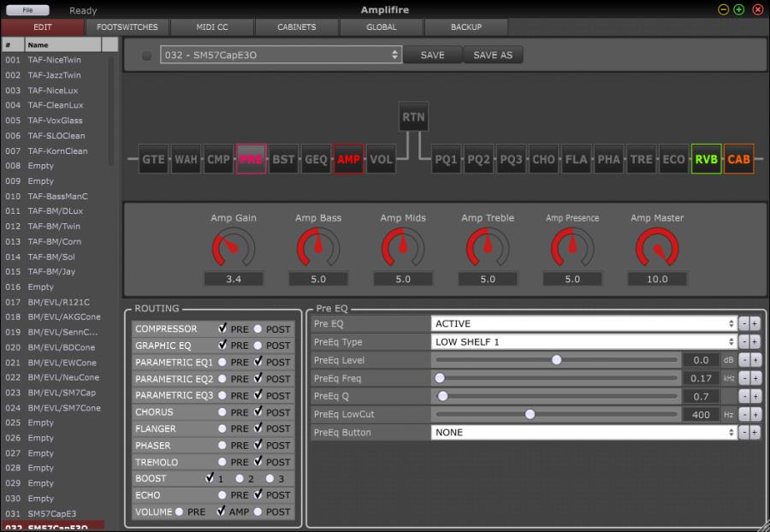Go to the EDIT tab
Image resolution: width=770 pixels, height=532 pixels.
[43, 27]
